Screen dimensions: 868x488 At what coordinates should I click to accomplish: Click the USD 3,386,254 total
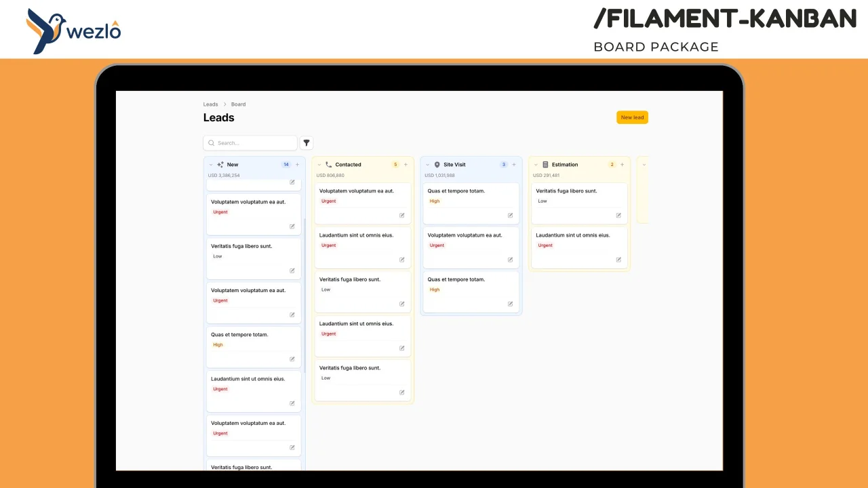pos(224,176)
